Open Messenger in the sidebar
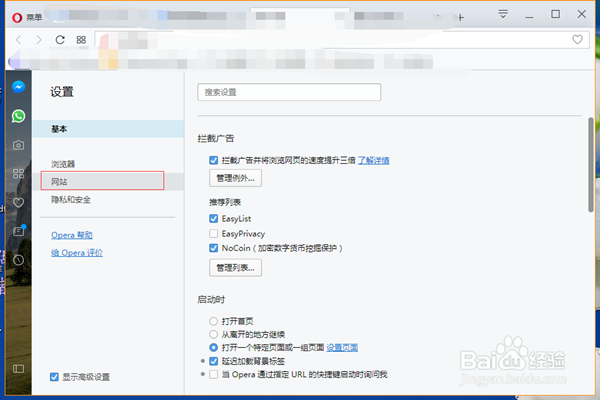 [x=18, y=87]
